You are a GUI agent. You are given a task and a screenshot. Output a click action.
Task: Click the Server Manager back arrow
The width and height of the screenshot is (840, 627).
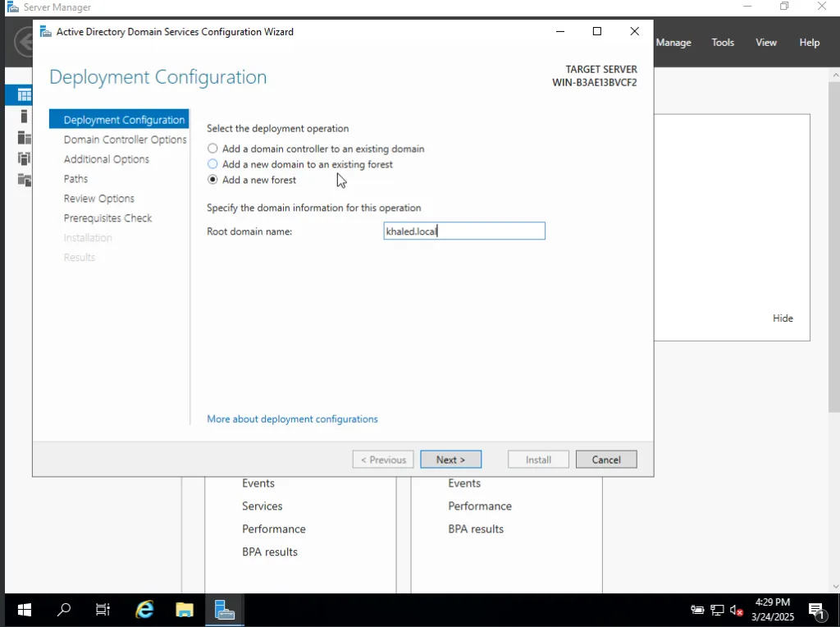[24, 42]
